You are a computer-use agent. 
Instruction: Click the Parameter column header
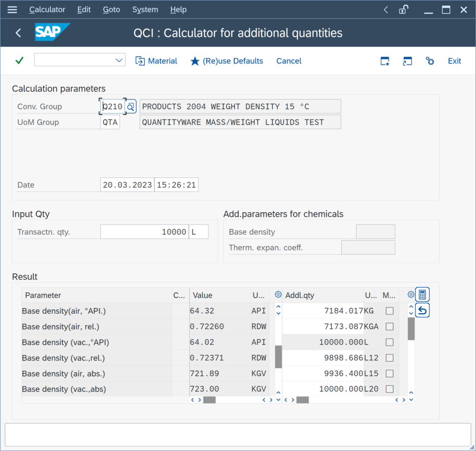tap(96, 295)
